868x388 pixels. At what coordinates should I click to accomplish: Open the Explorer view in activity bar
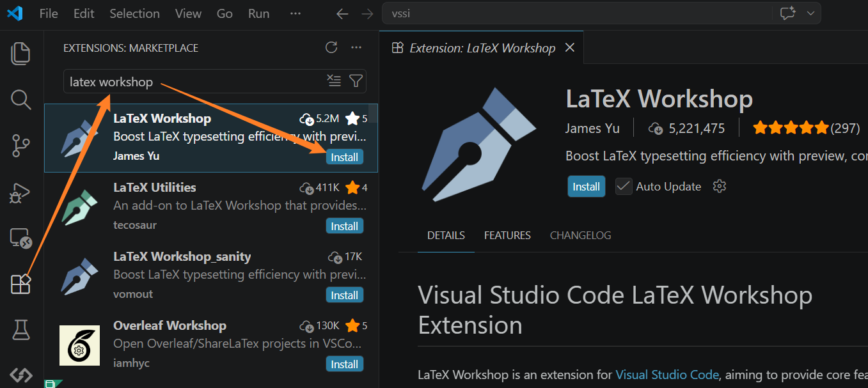point(21,53)
